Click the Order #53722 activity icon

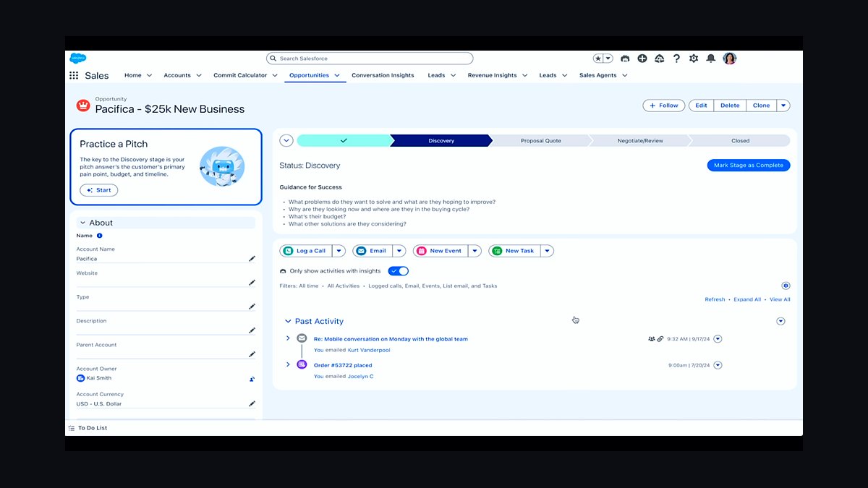coord(302,364)
